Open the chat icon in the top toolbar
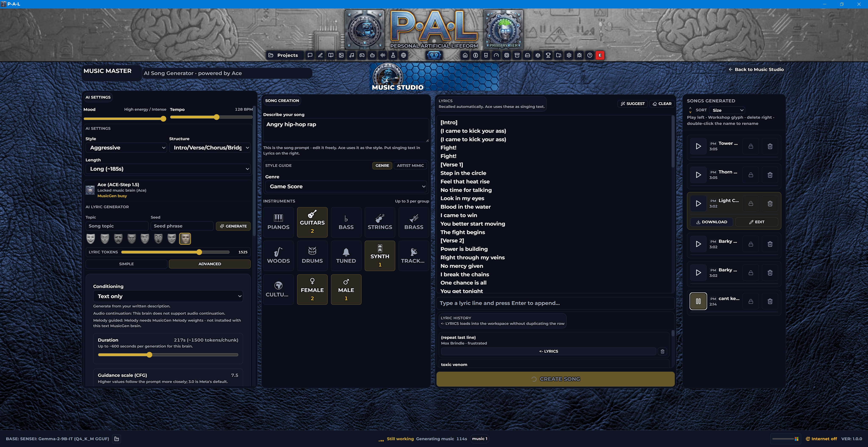This screenshot has height=447, width=868. pos(310,55)
